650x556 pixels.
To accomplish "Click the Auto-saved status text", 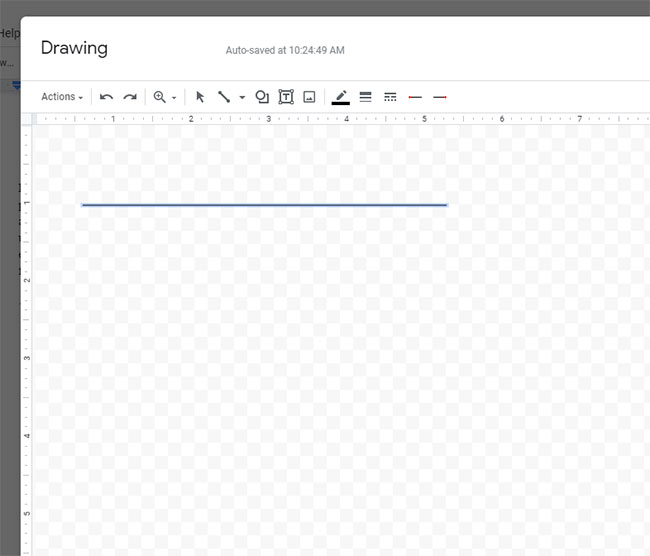I will pyautogui.click(x=285, y=50).
